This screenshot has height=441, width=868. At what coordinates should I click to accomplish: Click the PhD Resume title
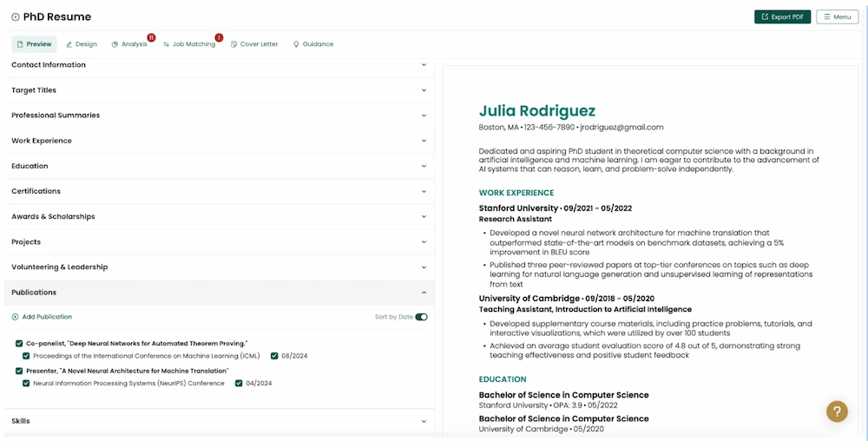click(x=57, y=17)
